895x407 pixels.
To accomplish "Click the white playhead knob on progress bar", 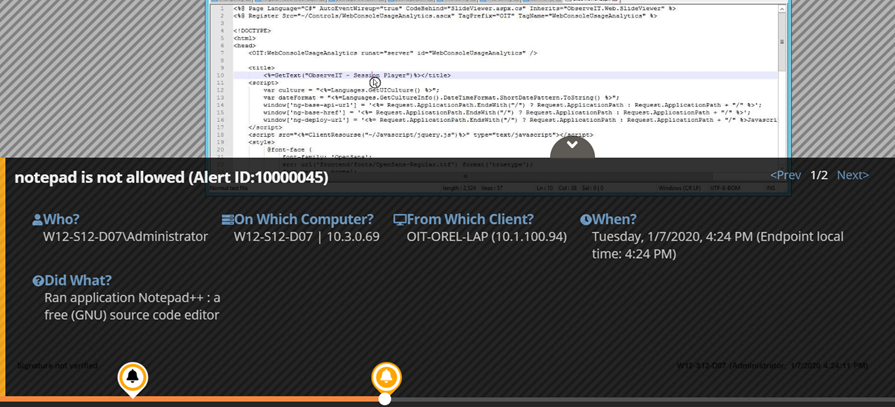I will pos(385,399).
